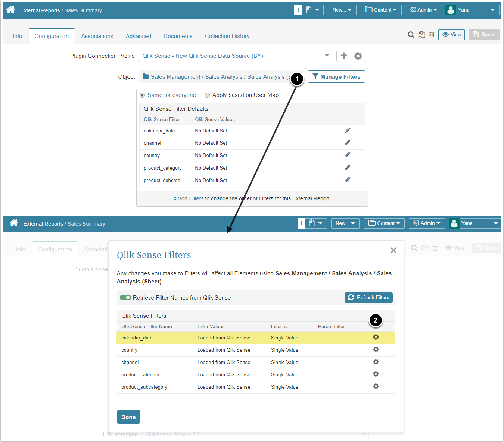The height and width of the screenshot is (442, 504).
Task: Click the External Reports breadcrumb in the lower bar
Action: point(43,224)
